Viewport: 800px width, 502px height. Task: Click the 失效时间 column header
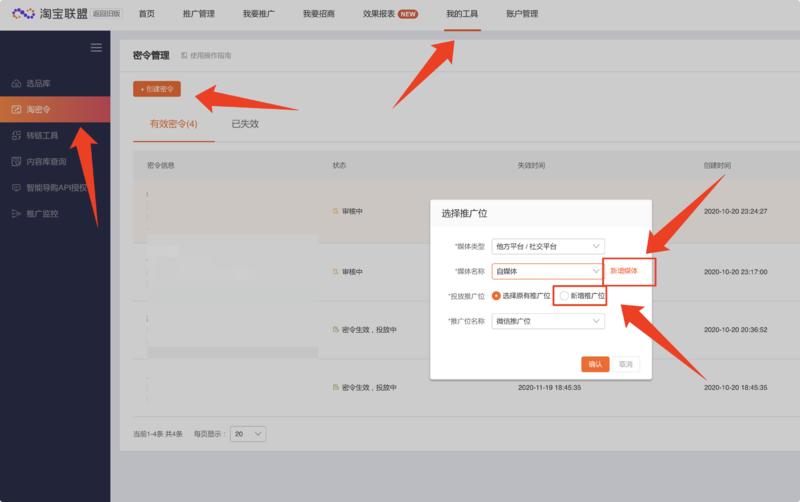tap(532, 165)
